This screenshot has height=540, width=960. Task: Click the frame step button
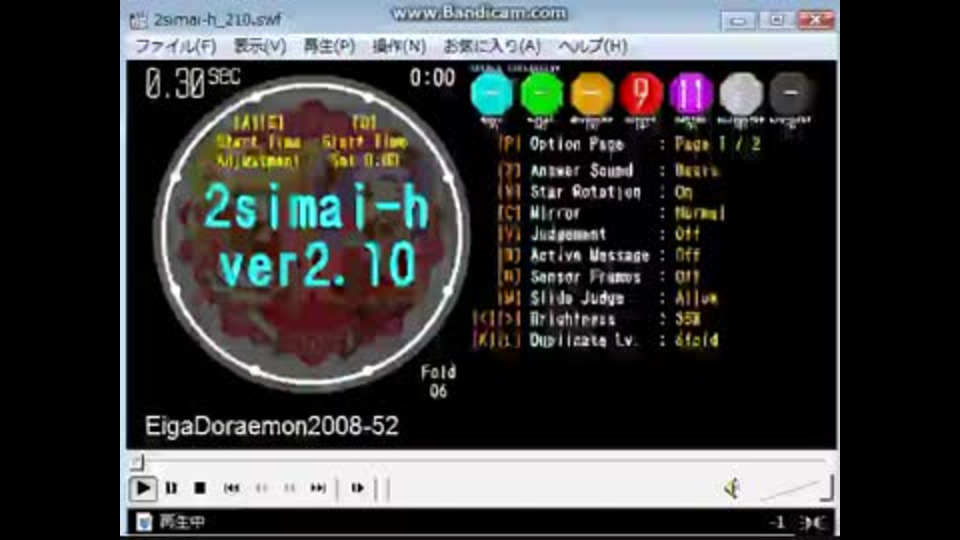[358, 488]
